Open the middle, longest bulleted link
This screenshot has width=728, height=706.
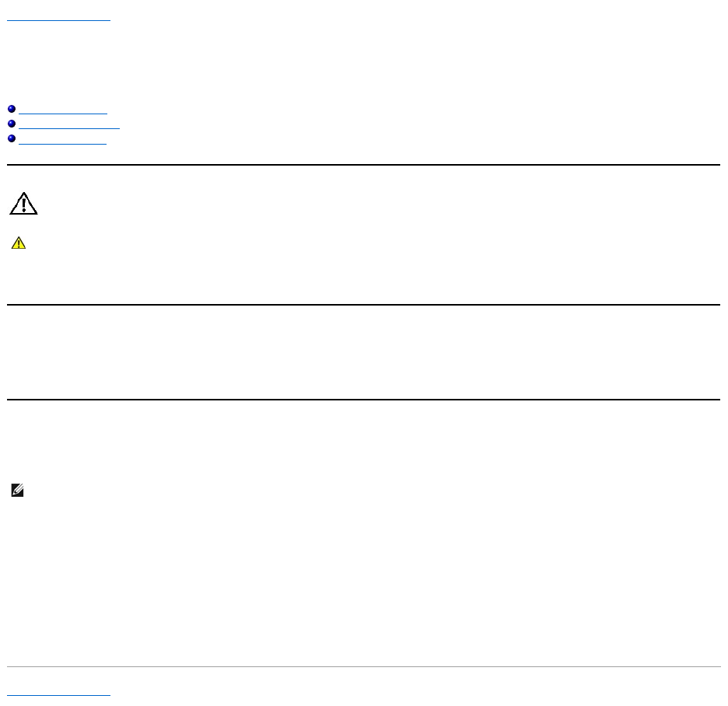pos(68,124)
